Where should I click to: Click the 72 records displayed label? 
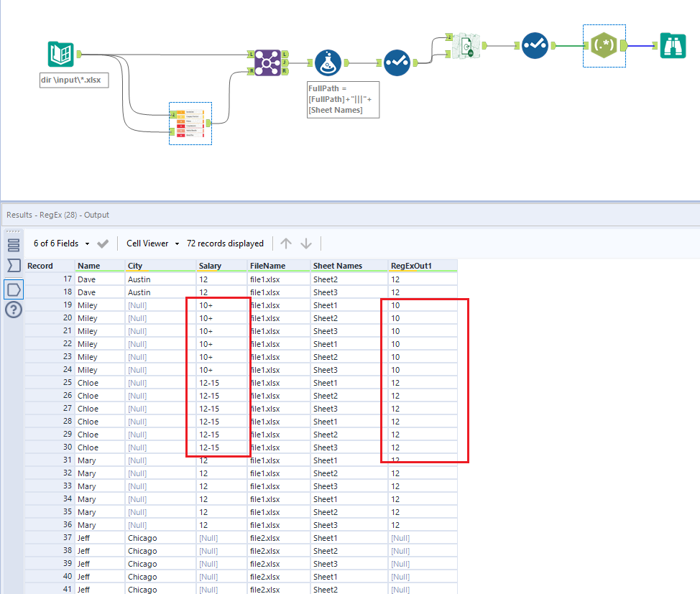pyautogui.click(x=225, y=243)
